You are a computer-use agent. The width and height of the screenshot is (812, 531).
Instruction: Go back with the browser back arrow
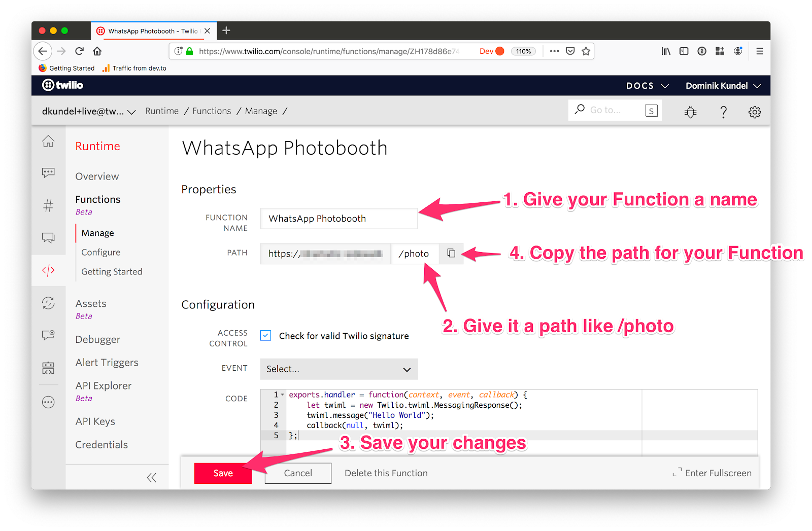[x=43, y=51]
